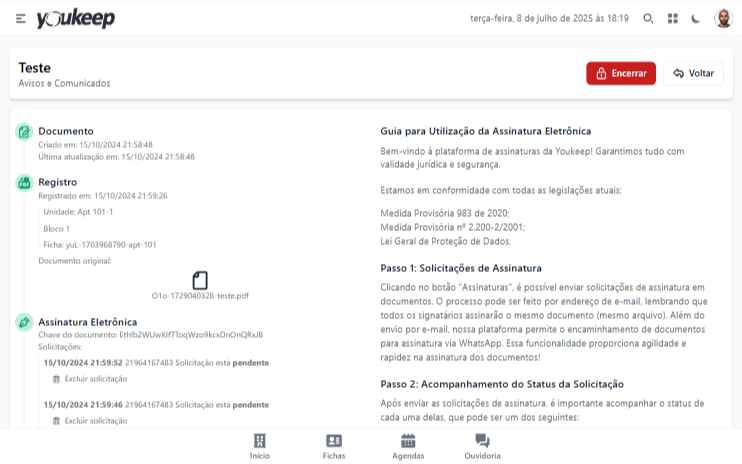Click 'Medida Provisória 983 de 2020' line
742x464 pixels.
[x=445, y=213]
